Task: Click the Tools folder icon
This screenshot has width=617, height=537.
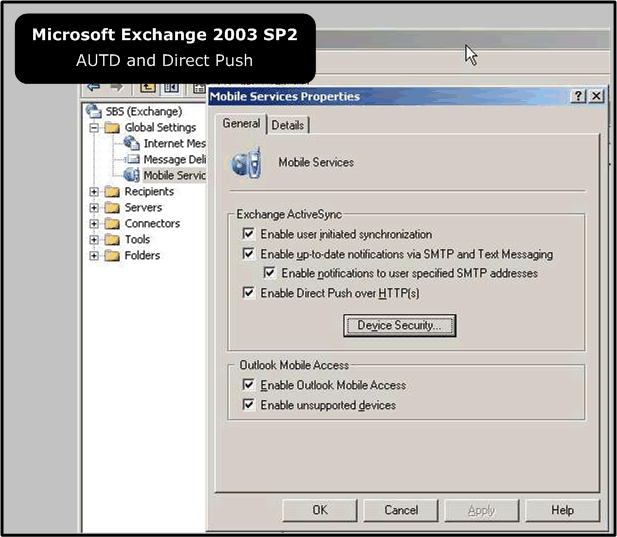Action: 113,239
